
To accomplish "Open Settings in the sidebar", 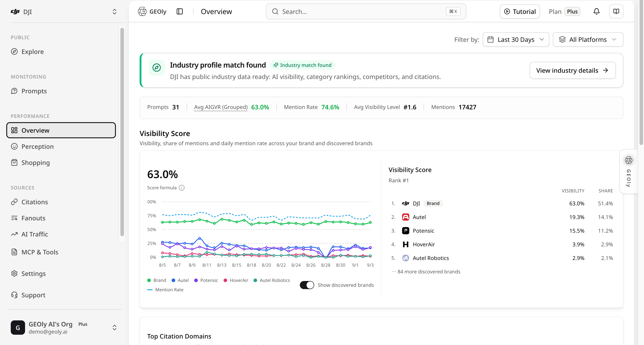I will (x=61, y=273).
